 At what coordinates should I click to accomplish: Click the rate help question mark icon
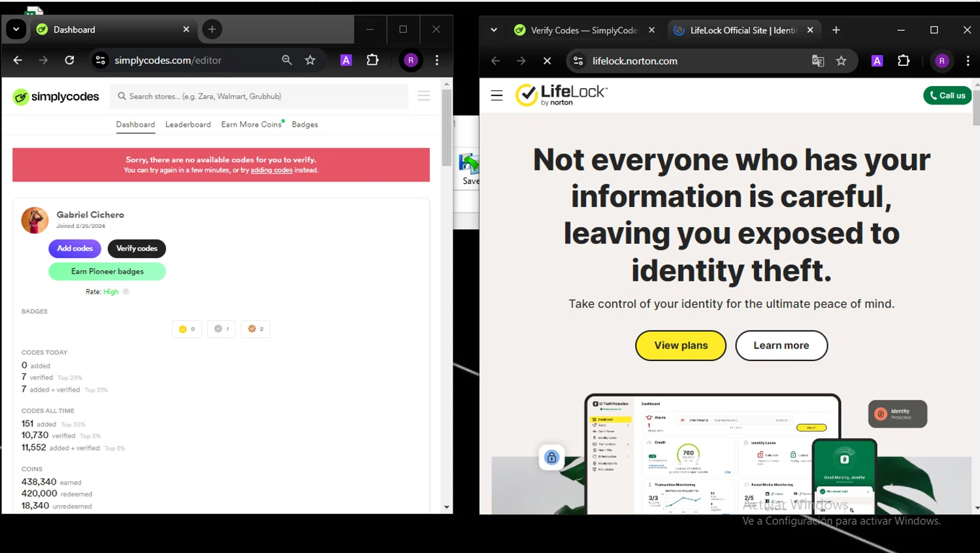126,292
